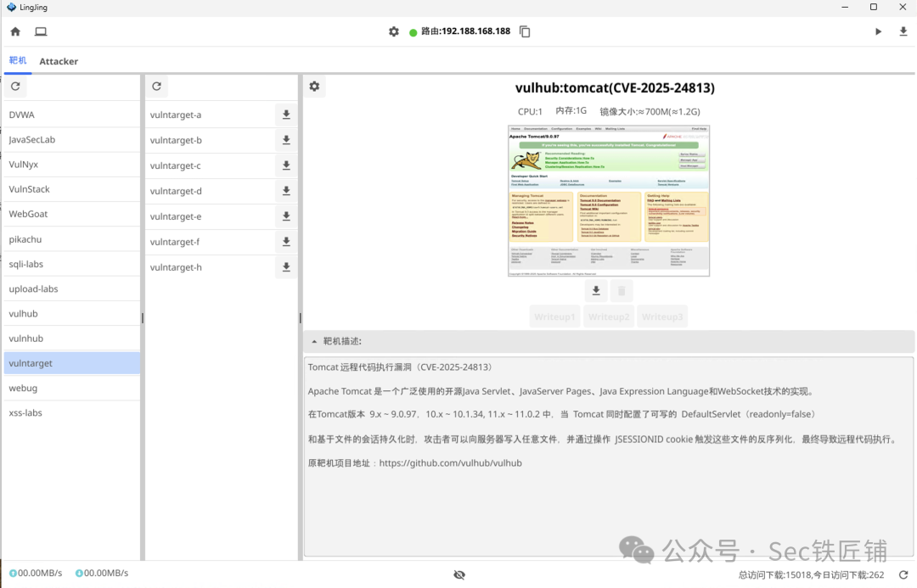Open the vulhub GitHub link in the description
Viewport: 917px width, 588px height.
pos(451,462)
